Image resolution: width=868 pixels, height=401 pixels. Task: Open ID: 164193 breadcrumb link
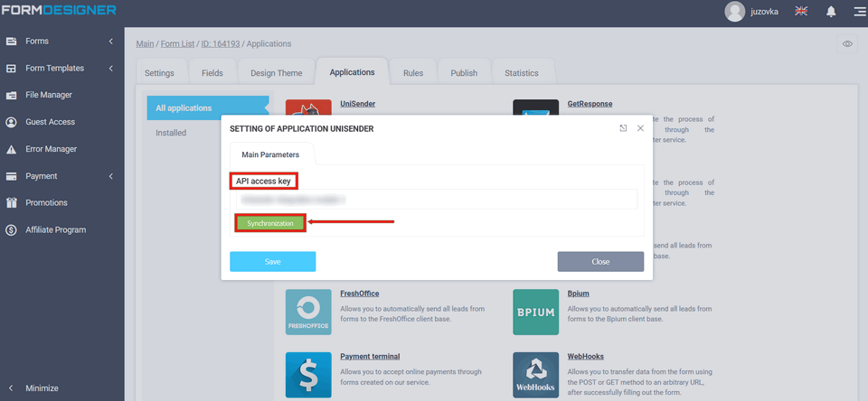coord(221,43)
